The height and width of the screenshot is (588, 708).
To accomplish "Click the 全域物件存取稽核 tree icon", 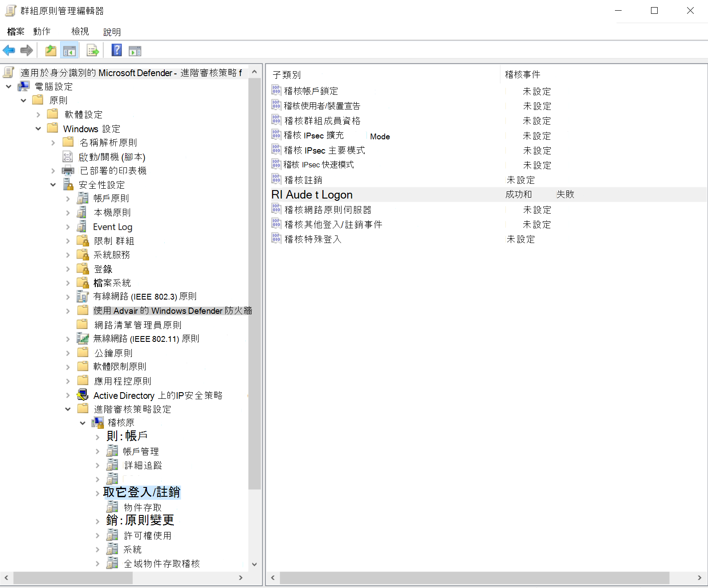I will pyautogui.click(x=112, y=563).
